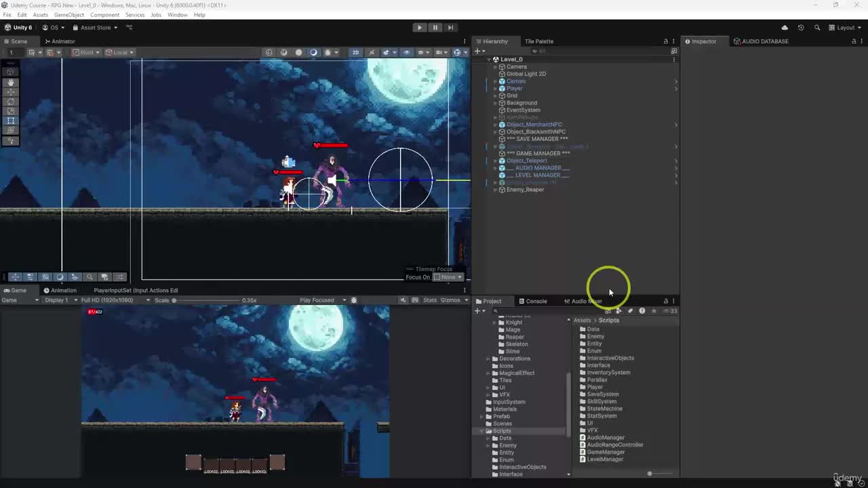Select the Scale tool in Scene tools
This screenshot has width=868, height=488.
(x=10, y=110)
